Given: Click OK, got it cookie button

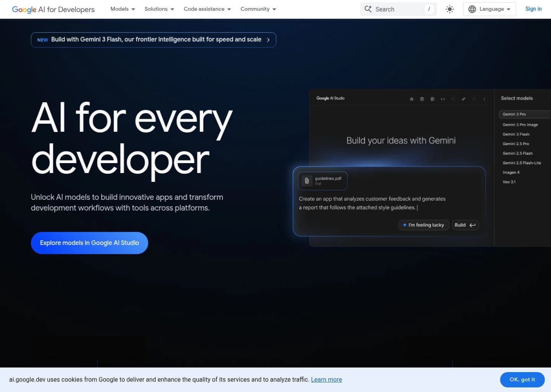Looking at the screenshot, I should click(x=522, y=380).
